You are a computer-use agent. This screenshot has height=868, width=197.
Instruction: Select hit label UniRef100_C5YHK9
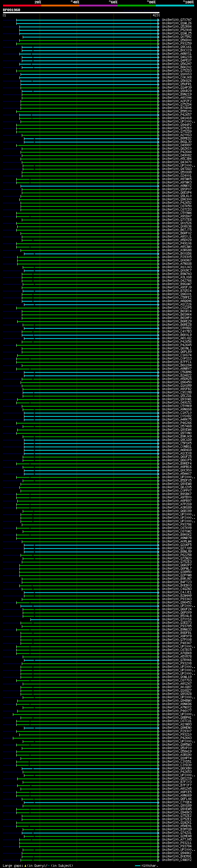[177, 406]
